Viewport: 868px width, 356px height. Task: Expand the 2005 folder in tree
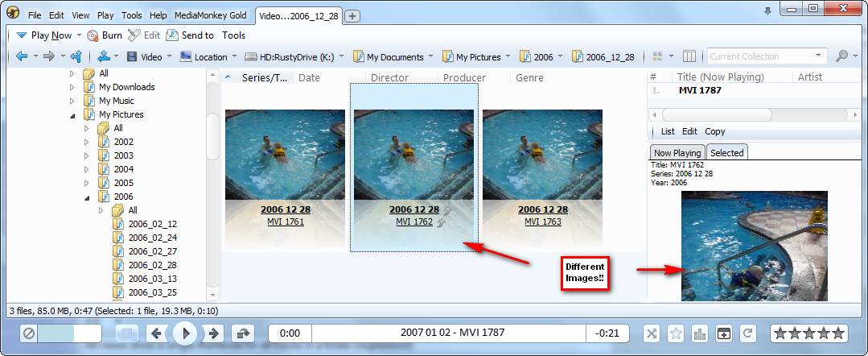[88, 183]
